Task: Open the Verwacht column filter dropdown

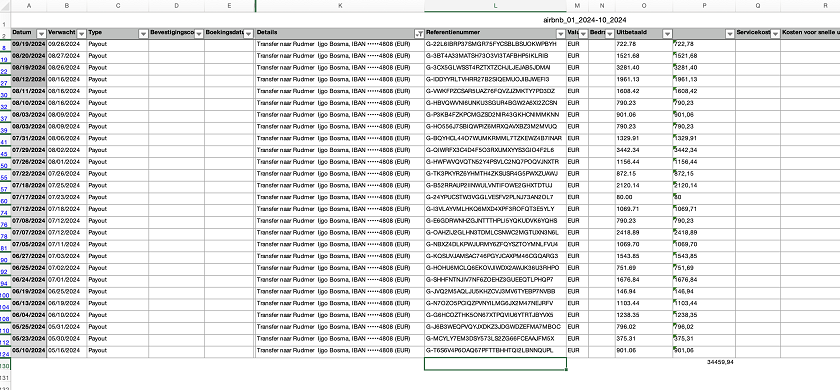Action: (x=81, y=33)
